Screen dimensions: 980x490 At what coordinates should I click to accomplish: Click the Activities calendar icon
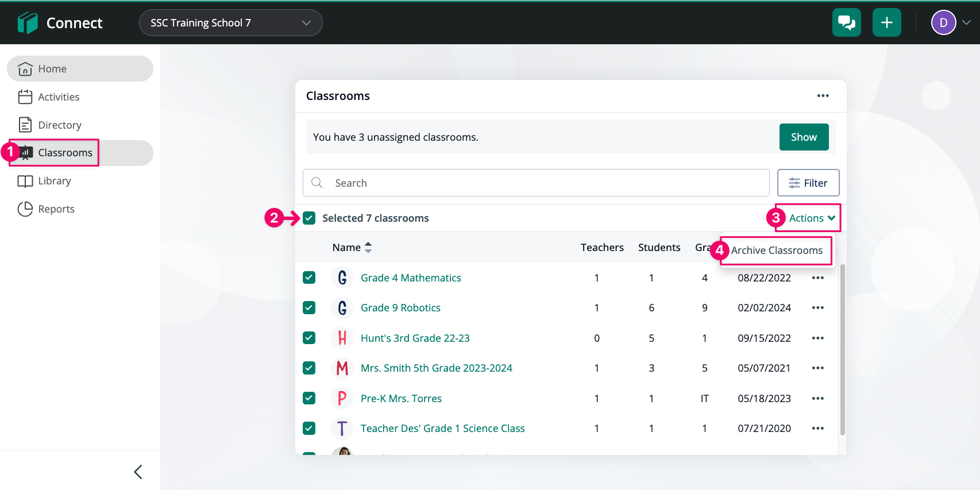[x=25, y=97]
